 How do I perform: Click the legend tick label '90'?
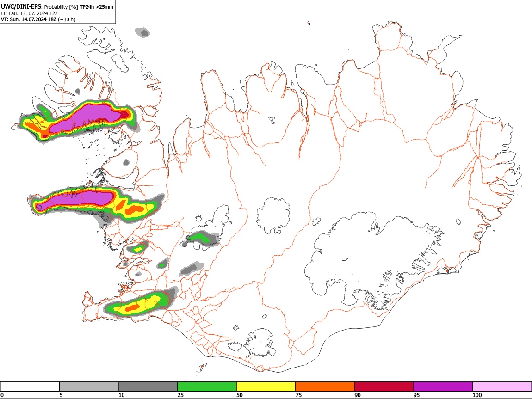pos(358,395)
